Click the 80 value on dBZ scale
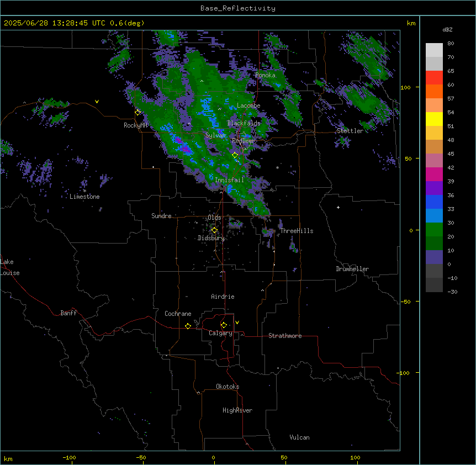Image resolution: width=476 pixels, height=465 pixels. 451,44
